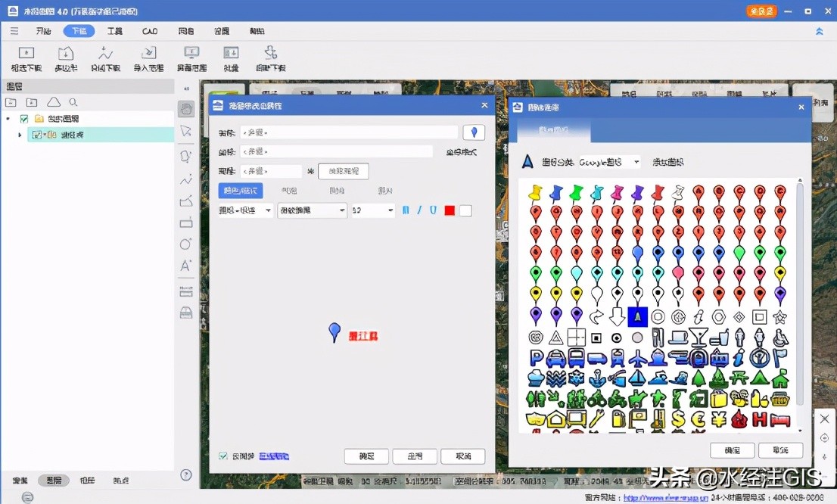Toggle checkbox of the top folder layer
The height and width of the screenshot is (504, 837).
[24, 119]
